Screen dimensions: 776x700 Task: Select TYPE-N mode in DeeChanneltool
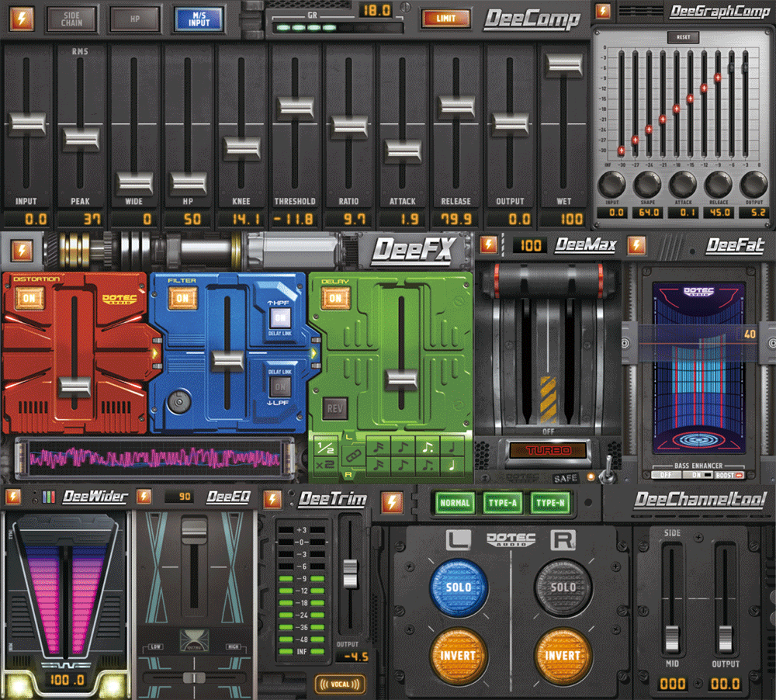click(x=550, y=503)
